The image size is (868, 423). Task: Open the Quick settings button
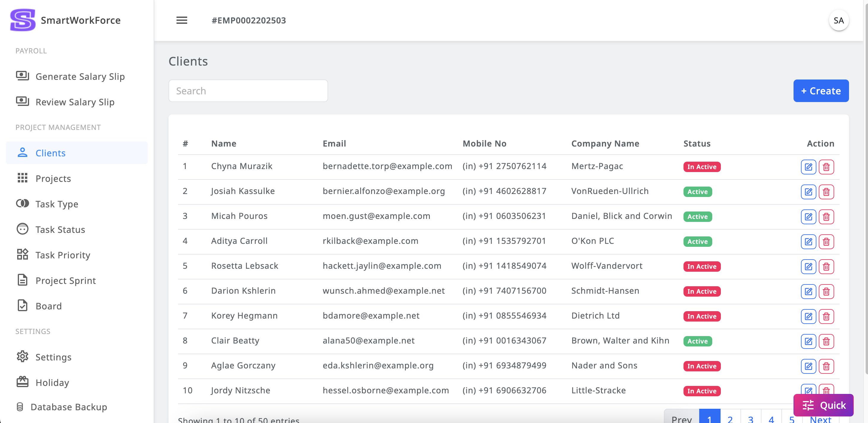pyautogui.click(x=823, y=405)
